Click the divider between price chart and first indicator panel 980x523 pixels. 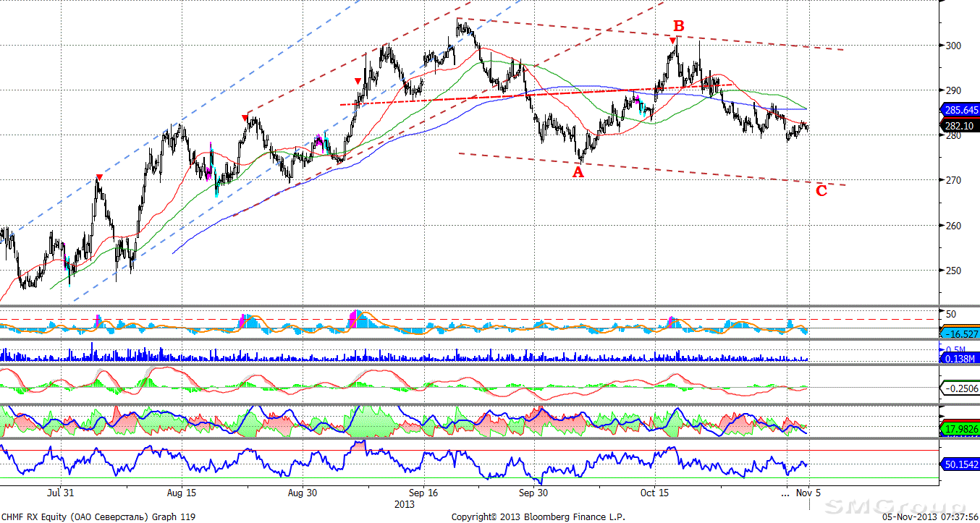470,306
